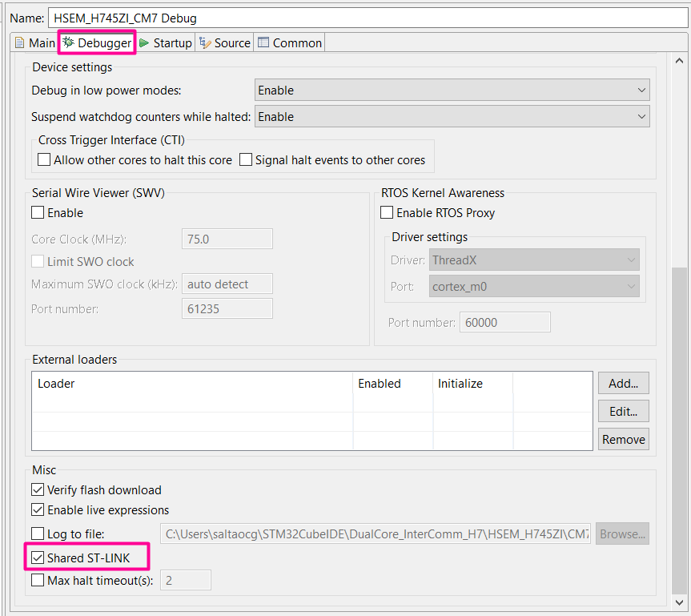The width and height of the screenshot is (691, 616).
Task: Click the vertical scrollbar thumb
Action: tap(679, 430)
